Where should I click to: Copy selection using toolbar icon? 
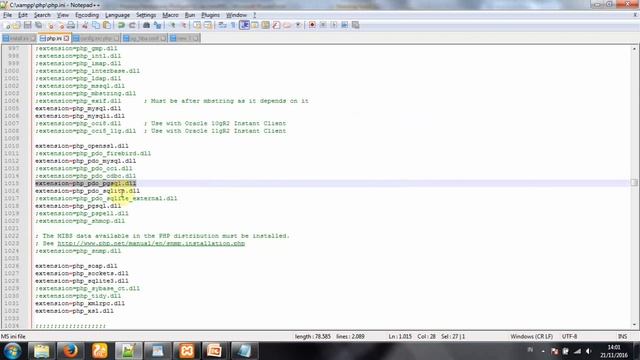(x=96, y=25)
